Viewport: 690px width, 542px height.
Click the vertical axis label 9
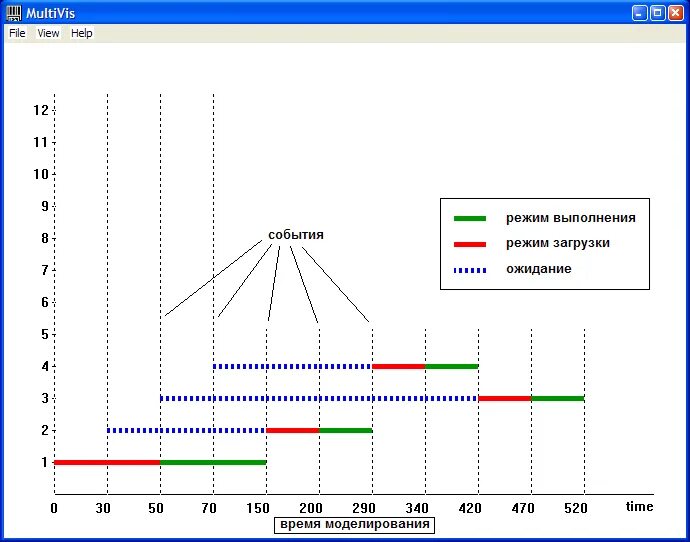[x=45, y=206]
